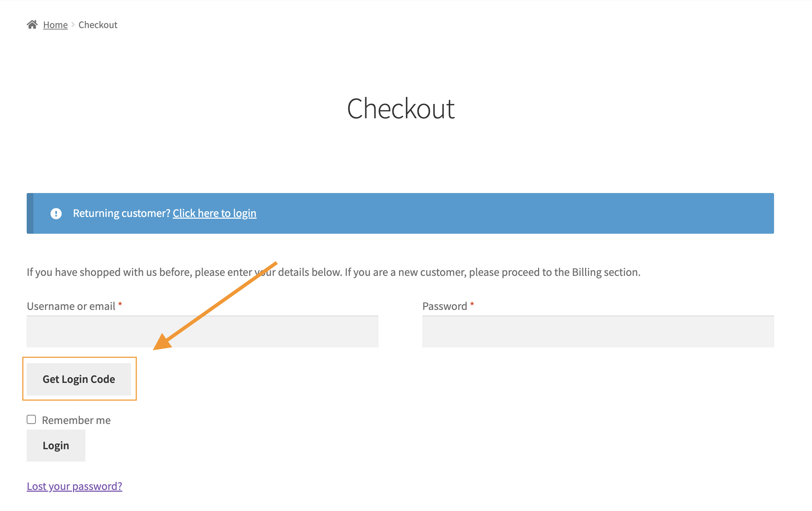Select the Checkout breadcrumb item

pos(98,25)
